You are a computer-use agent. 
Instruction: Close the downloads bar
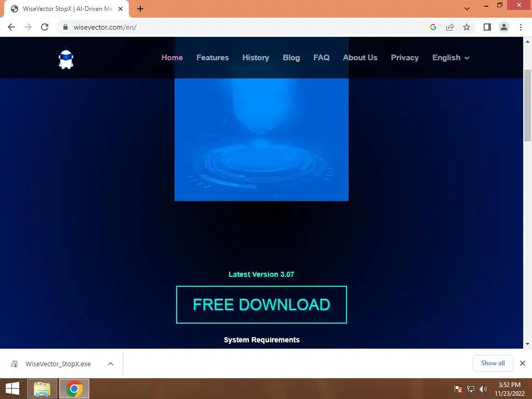click(523, 363)
